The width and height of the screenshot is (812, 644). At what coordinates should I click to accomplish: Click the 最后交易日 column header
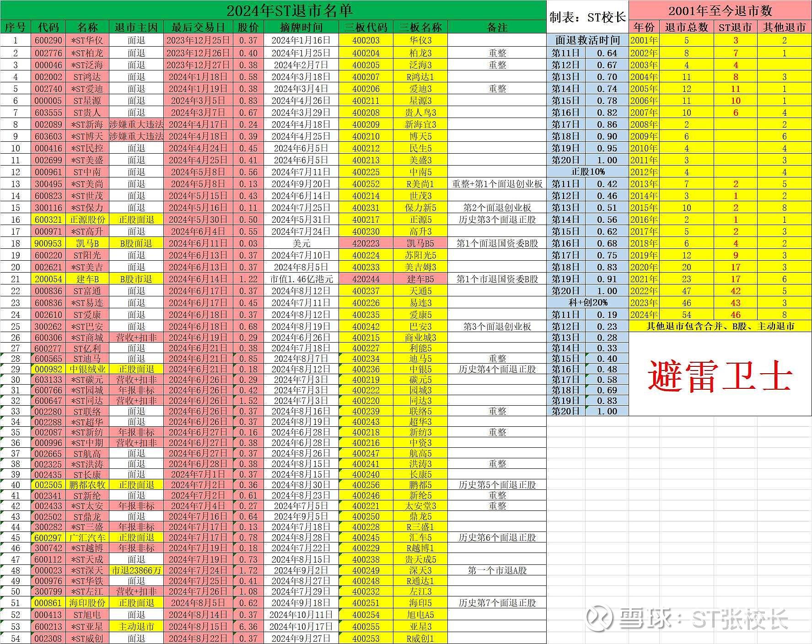[198, 27]
